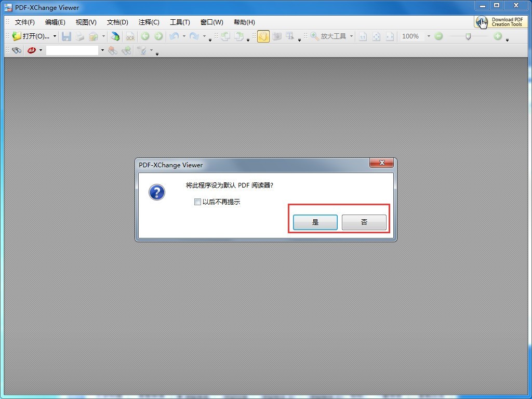Screen dimensions: 532x399
Task: Click the red Ask toolbar icon
Action: tap(31, 50)
